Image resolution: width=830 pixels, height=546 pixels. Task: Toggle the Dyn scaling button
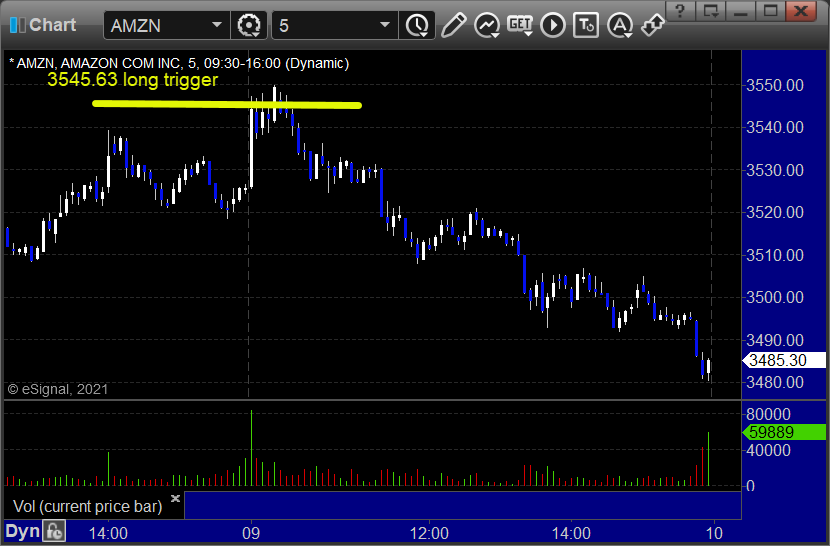(23, 531)
